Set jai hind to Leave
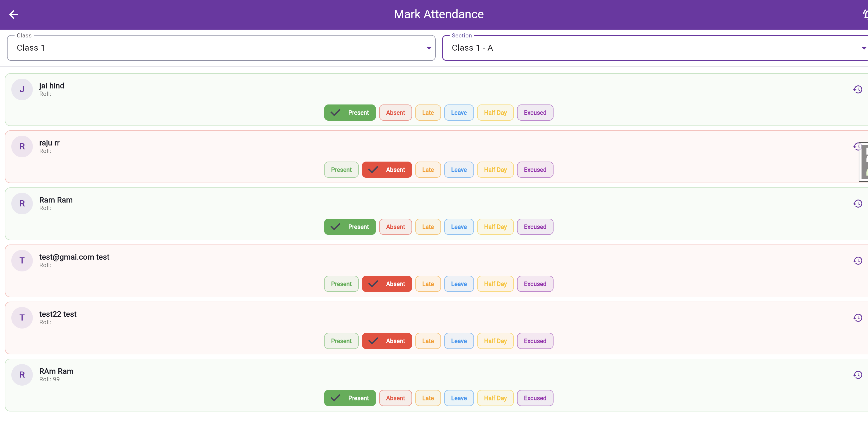 [x=458, y=113]
